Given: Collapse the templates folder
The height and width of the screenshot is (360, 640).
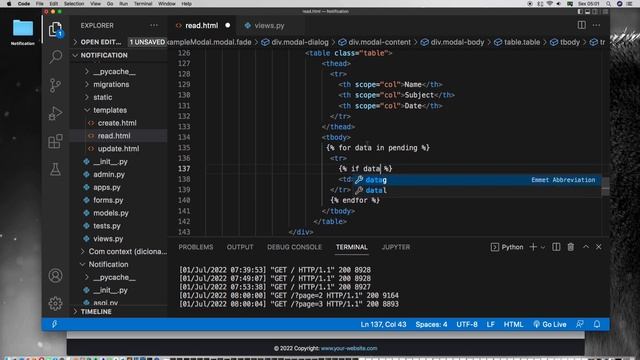Looking at the screenshot, I should click(x=110, y=110).
